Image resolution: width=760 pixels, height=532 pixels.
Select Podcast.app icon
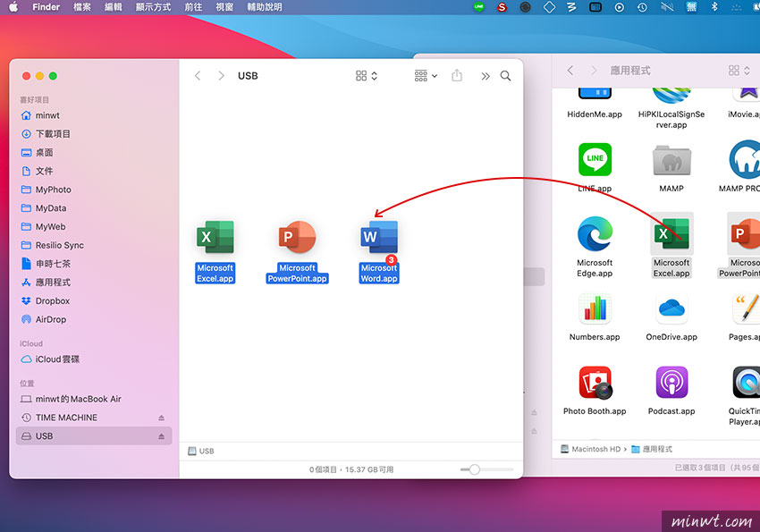click(x=671, y=383)
